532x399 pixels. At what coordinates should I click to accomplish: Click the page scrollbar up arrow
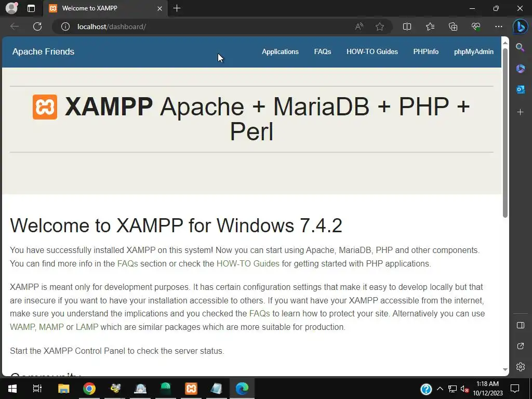(x=505, y=43)
